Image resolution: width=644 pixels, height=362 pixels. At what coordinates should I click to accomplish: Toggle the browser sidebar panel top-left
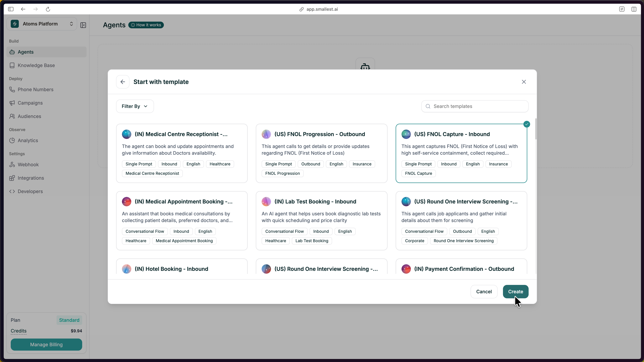coord(11,9)
